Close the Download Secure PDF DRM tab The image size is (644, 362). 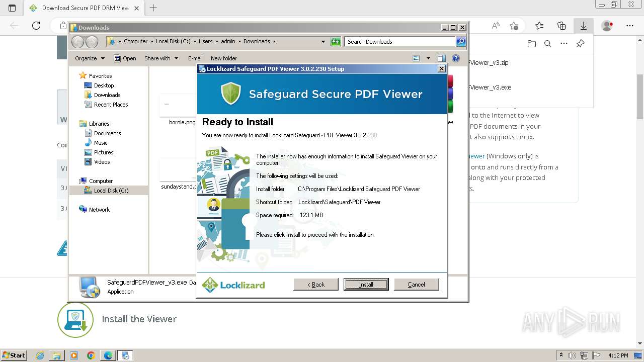136,8
